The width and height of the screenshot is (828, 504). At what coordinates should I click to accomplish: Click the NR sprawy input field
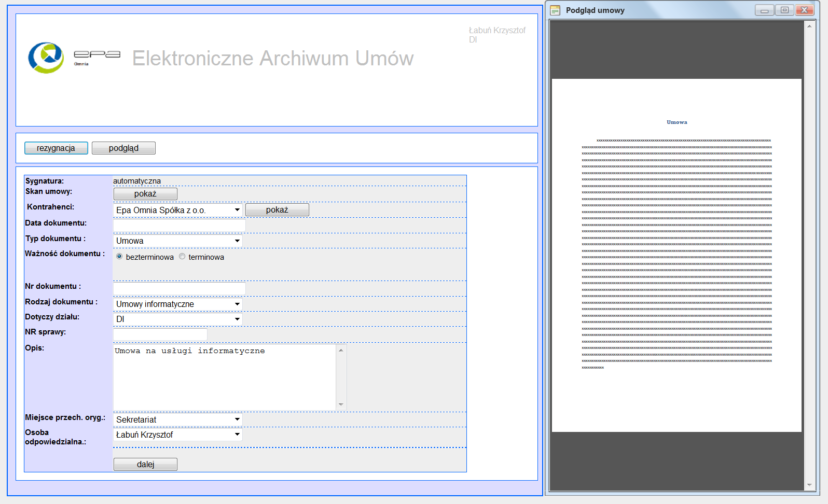pyautogui.click(x=160, y=334)
